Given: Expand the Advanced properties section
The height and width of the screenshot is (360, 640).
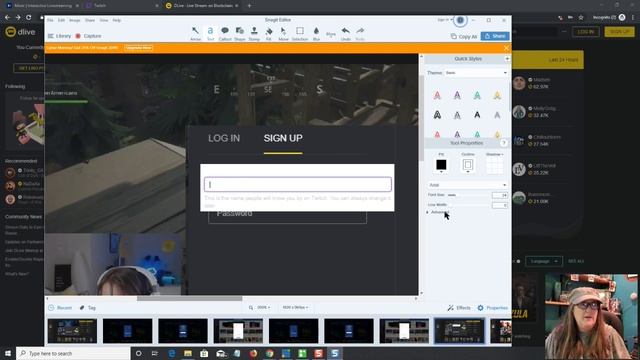Looking at the screenshot, I should pos(437,212).
